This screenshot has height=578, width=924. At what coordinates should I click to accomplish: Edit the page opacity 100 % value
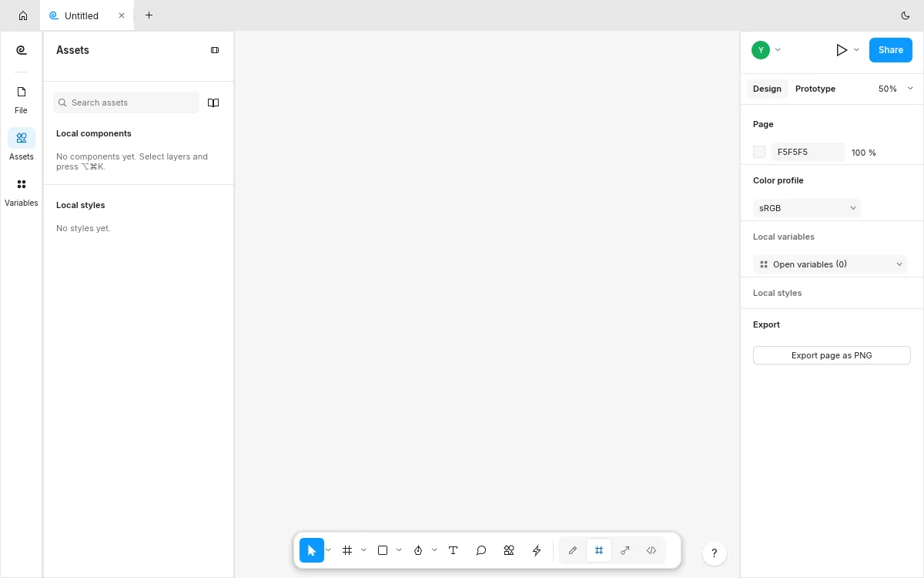click(x=864, y=153)
